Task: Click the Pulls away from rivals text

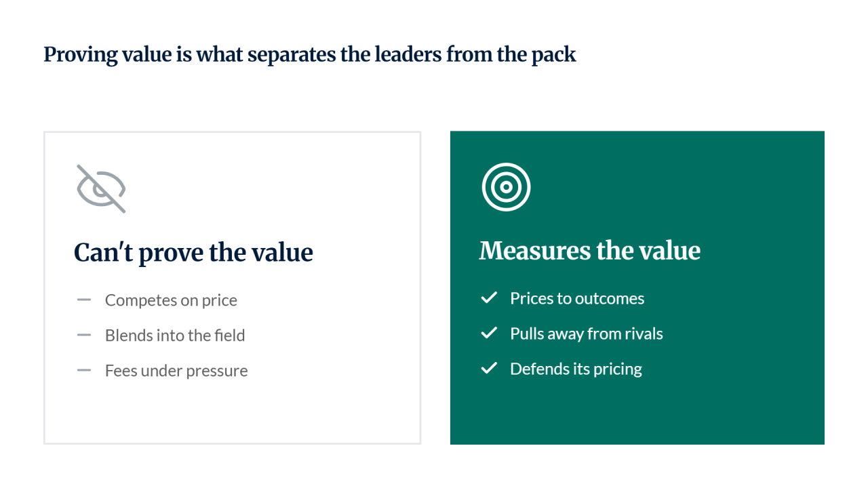Action: click(587, 334)
